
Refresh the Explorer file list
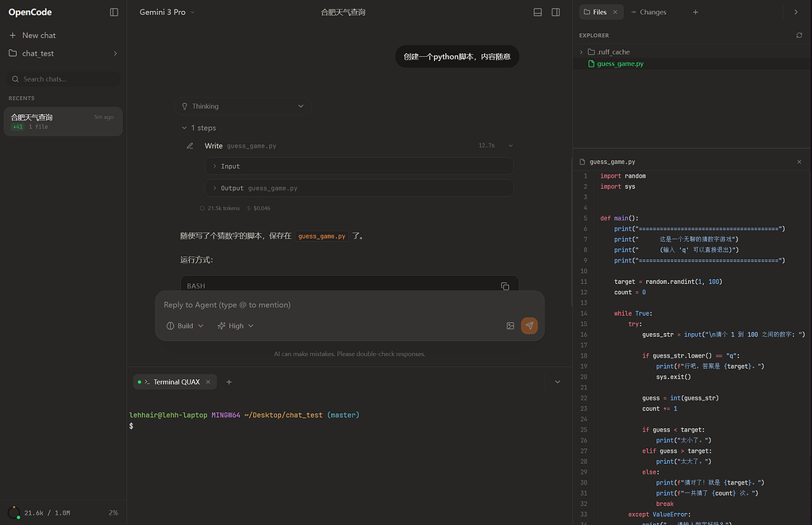click(x=799, y=35)
